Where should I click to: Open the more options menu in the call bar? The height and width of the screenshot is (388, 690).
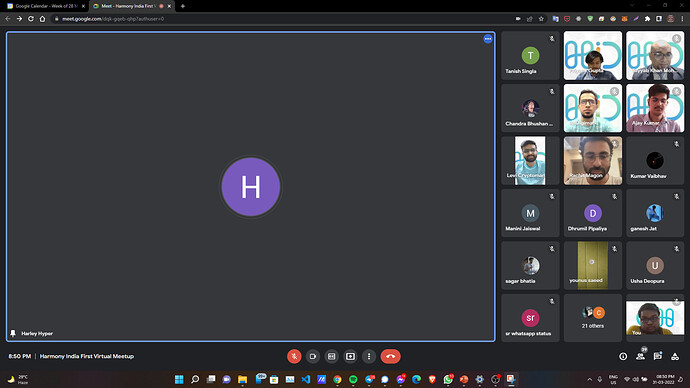pyautogui.click(x=369, y=356)
